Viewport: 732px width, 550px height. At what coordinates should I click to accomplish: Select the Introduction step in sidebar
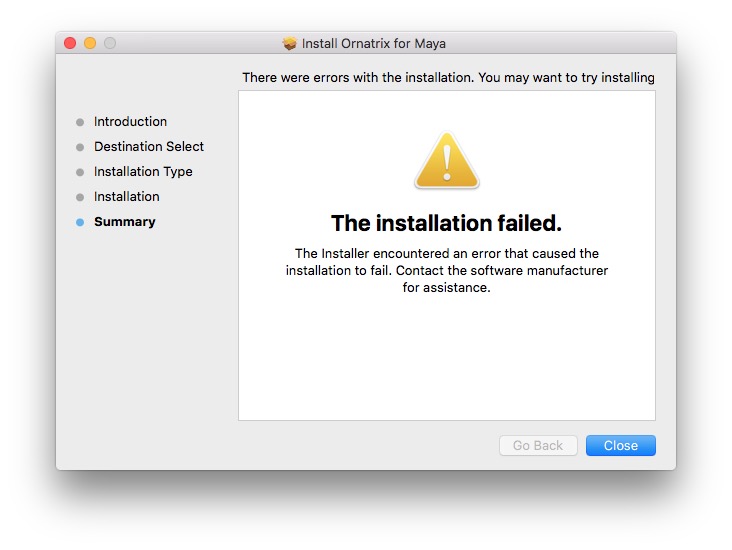[130, 122]
